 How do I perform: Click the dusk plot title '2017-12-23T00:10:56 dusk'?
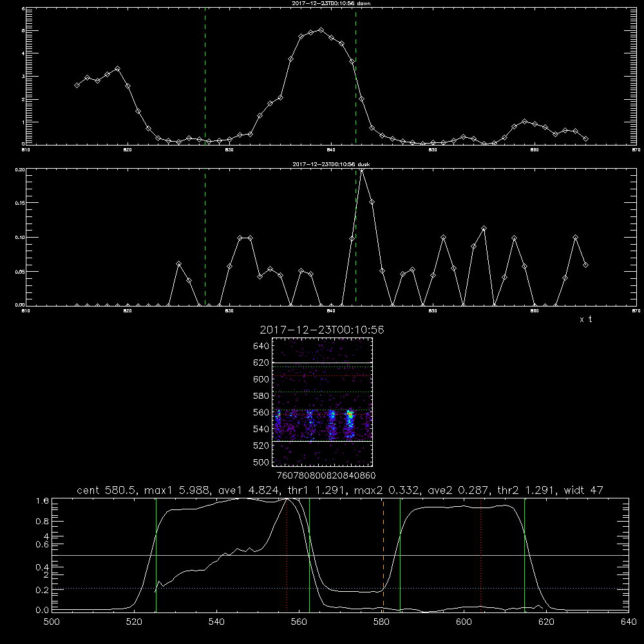coord(331,164)
